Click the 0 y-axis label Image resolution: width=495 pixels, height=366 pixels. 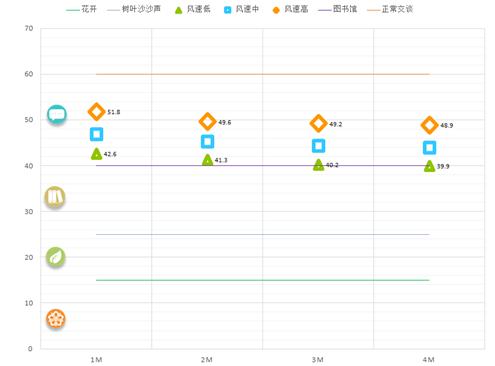[30, 349]
